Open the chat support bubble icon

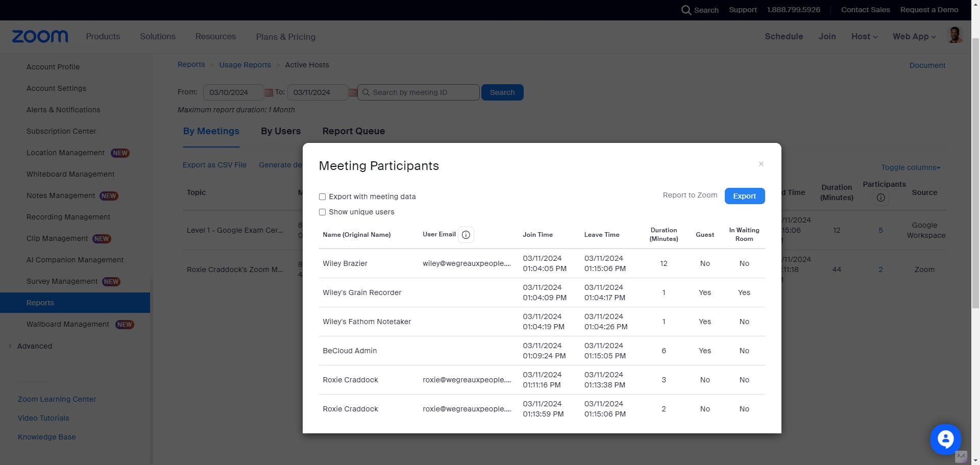click(x=945, y=439)
